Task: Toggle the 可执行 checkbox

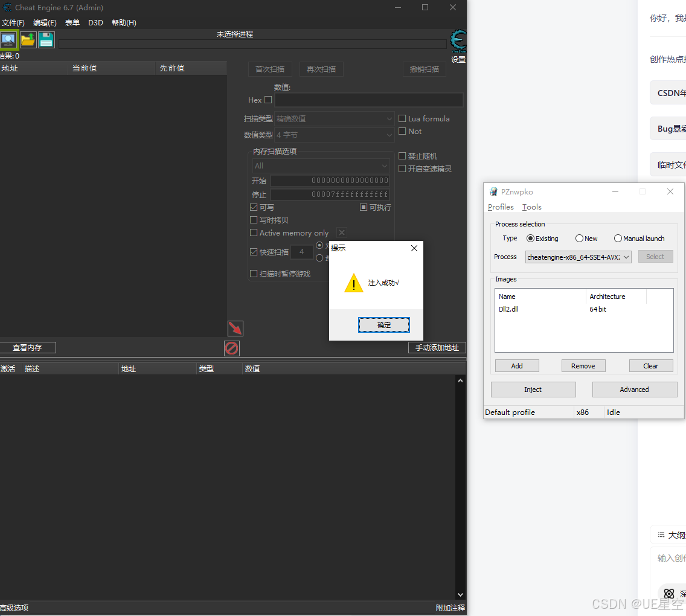Action: (363, 207)
